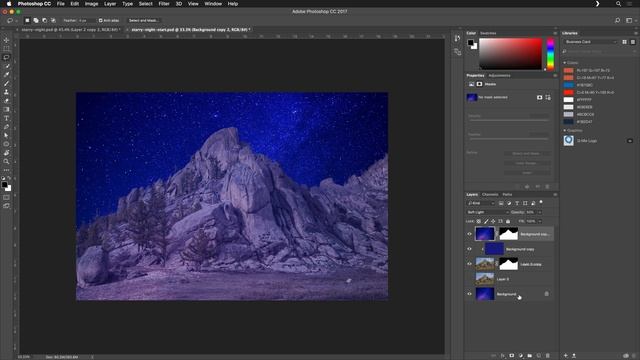The width and height of the screenshot is (640, 360).
Task: Click the lock position icon
Action: [493, 221]
